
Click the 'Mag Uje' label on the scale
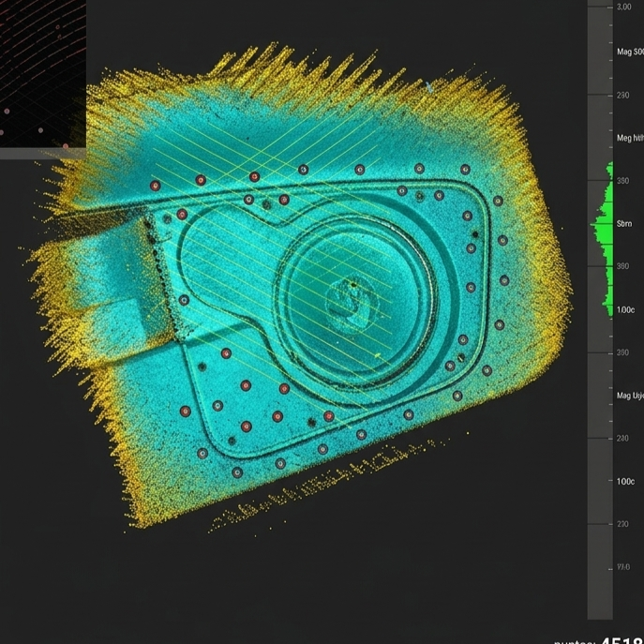pyautogui.click(x=630, y=396)
